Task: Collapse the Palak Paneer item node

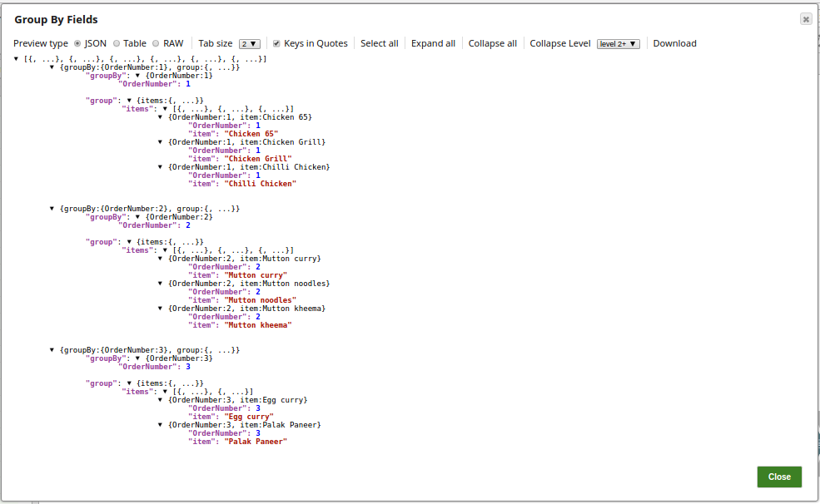Action: [161, 425]
